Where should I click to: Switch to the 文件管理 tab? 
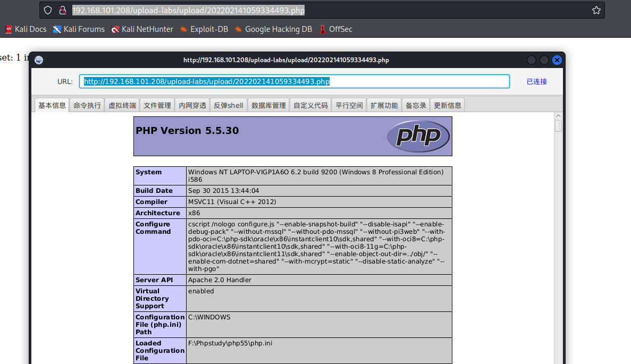(x=157, y=105)
